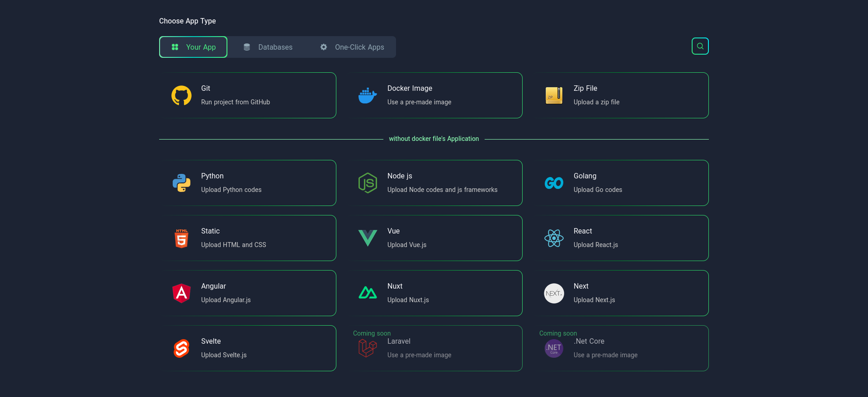This screenshot has width=868, height=397.
Task: Switch to Your App tab
Action: [x=193, y=47]
